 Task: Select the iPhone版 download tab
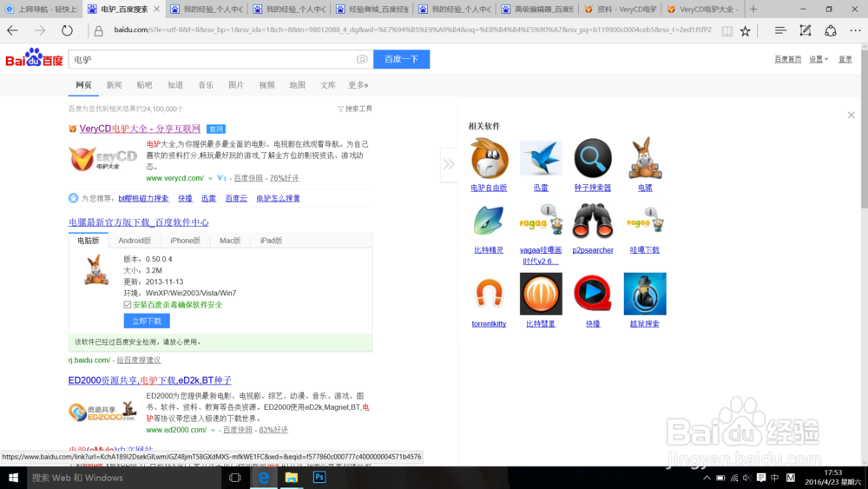(x=185, y=241)
